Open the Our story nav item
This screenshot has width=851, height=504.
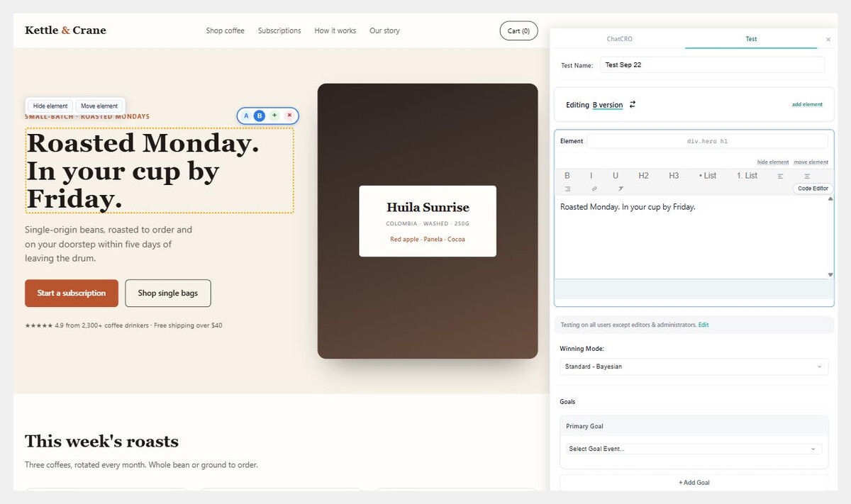(x=384, y=30)
